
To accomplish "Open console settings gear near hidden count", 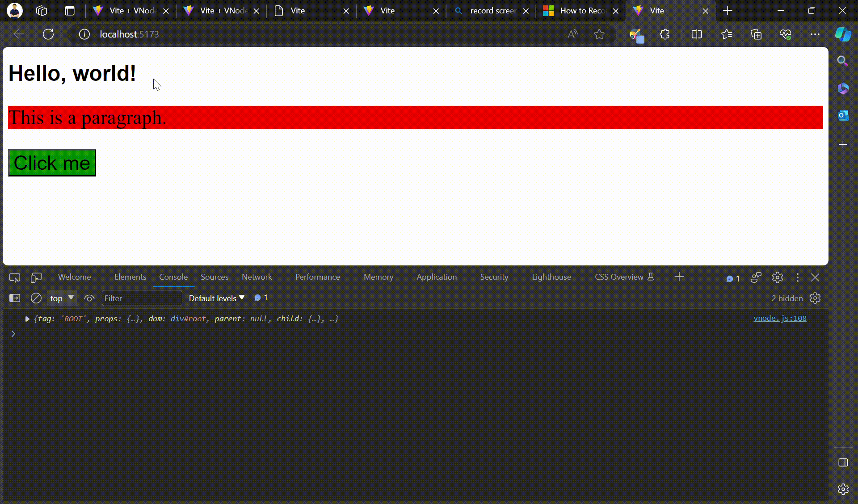I will pos(815,298).
